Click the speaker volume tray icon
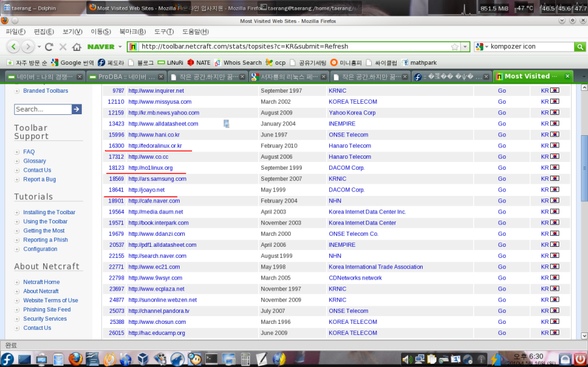This screenshot has height=367, width=588. (x=407, y=360)
